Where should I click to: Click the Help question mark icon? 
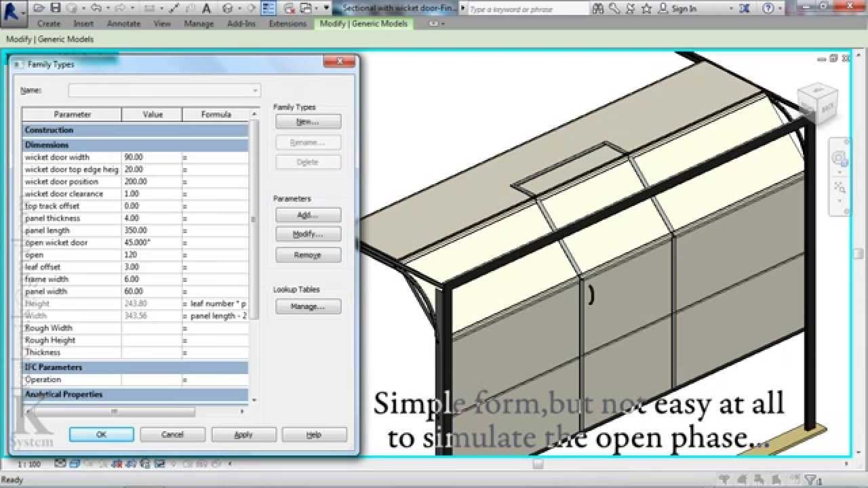point(768,8)
